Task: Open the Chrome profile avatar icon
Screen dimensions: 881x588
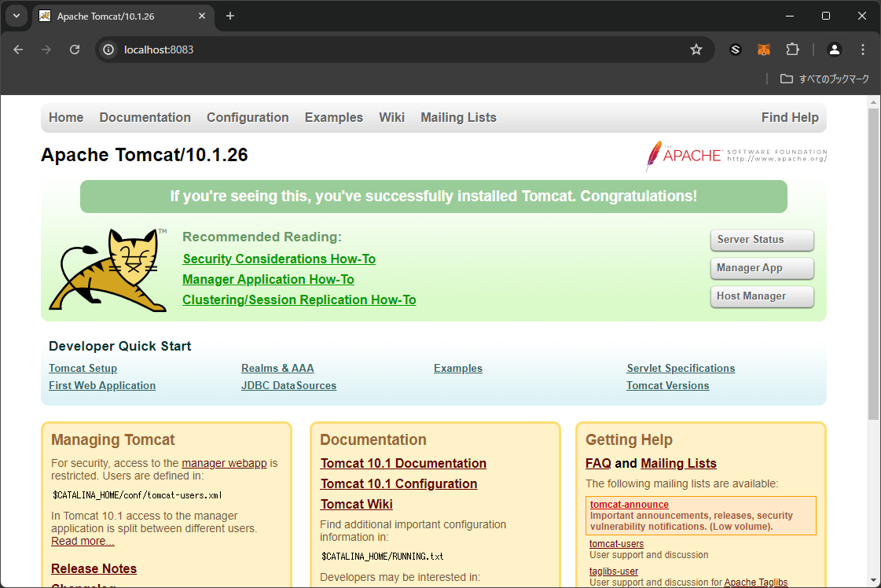Action: click(834, 49)
